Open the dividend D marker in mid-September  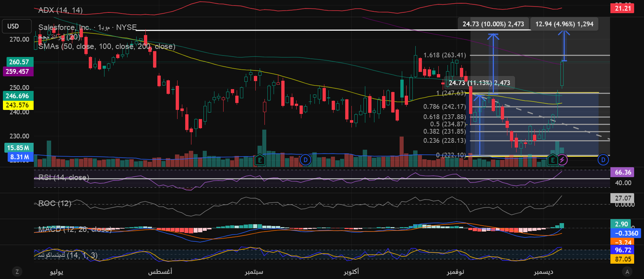(305, 160)
